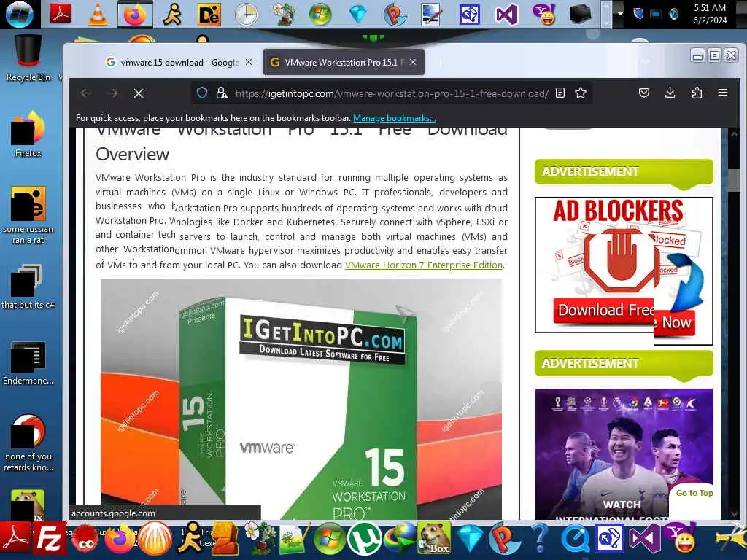
Task: Open the clock app on the top taskbar
Action: pyautogui.click(x=247, y=15)
